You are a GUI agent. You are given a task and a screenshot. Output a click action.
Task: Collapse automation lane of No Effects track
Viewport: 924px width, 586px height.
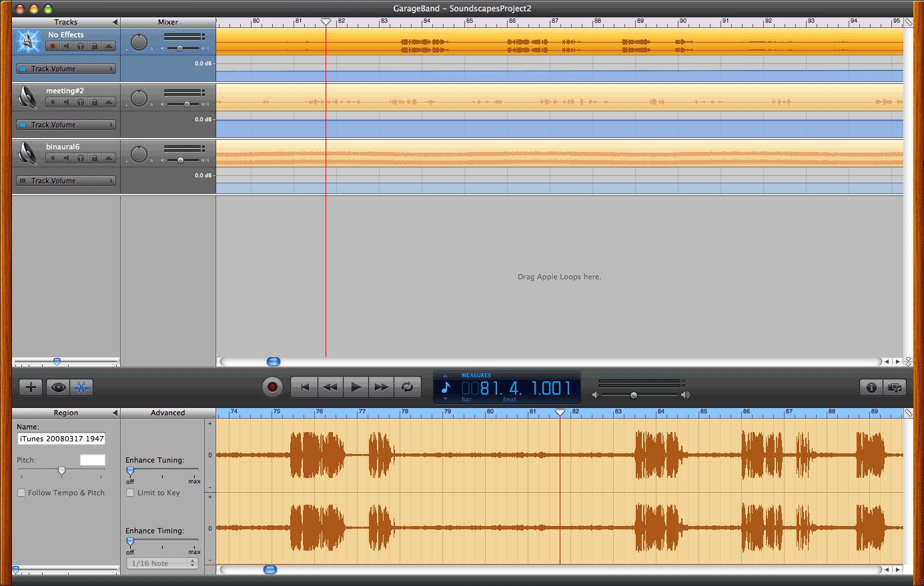point(109,46)
